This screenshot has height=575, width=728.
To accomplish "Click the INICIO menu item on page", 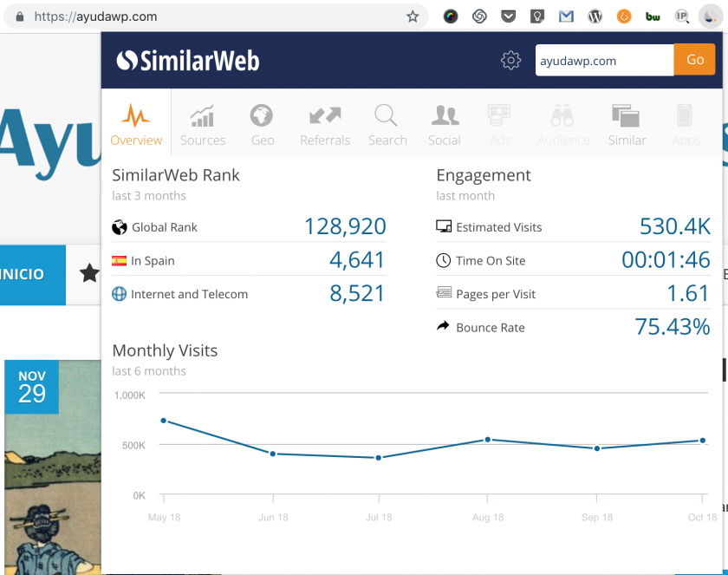I will (23, 274).
